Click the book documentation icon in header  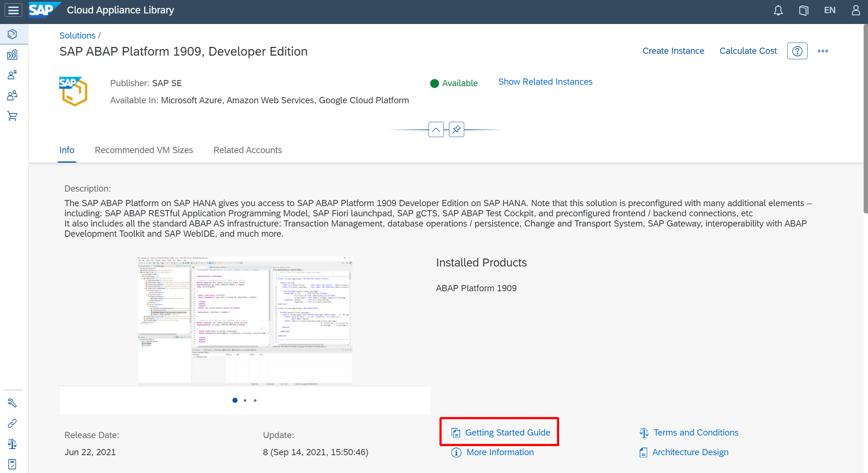click(804, 10)
